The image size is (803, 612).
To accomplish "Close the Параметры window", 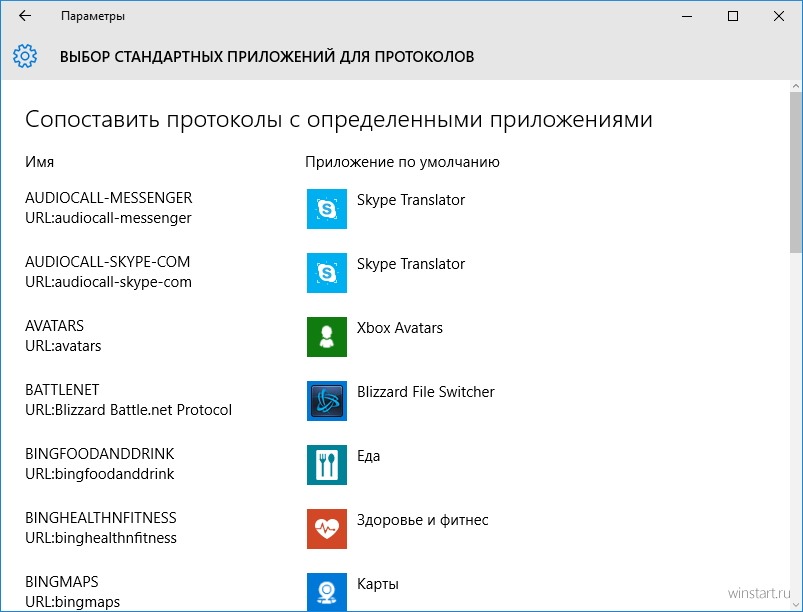I will coord(779,16).
